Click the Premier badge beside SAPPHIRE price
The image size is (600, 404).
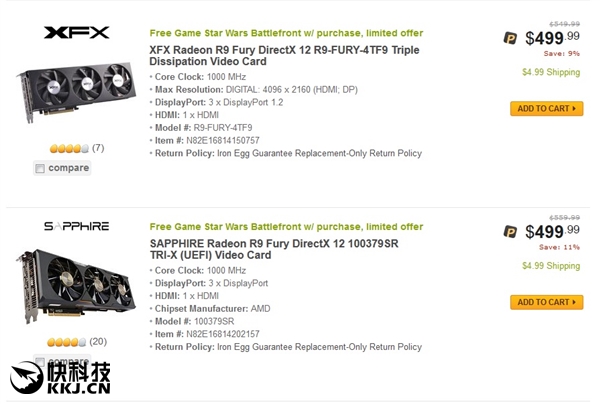(x=510, y=232)
